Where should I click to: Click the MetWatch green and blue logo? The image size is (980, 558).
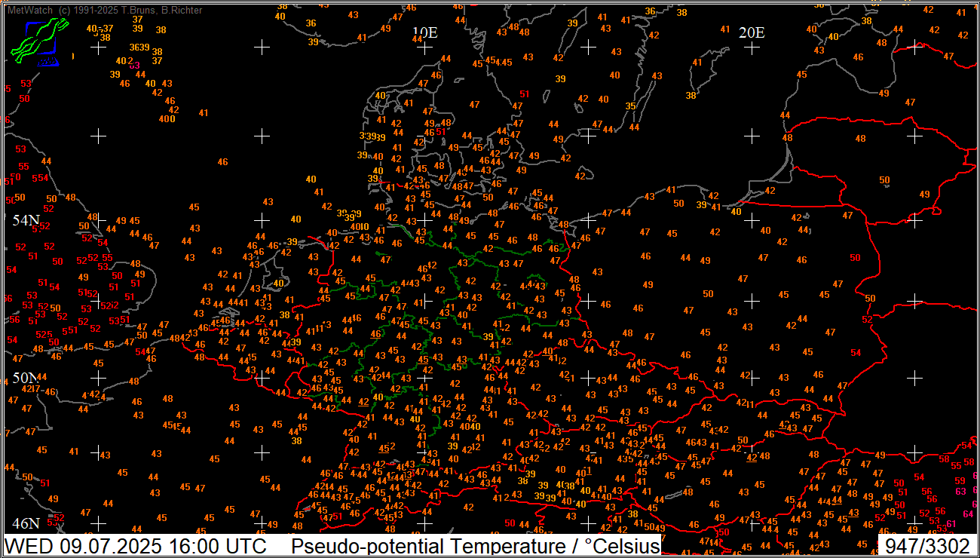40,42
